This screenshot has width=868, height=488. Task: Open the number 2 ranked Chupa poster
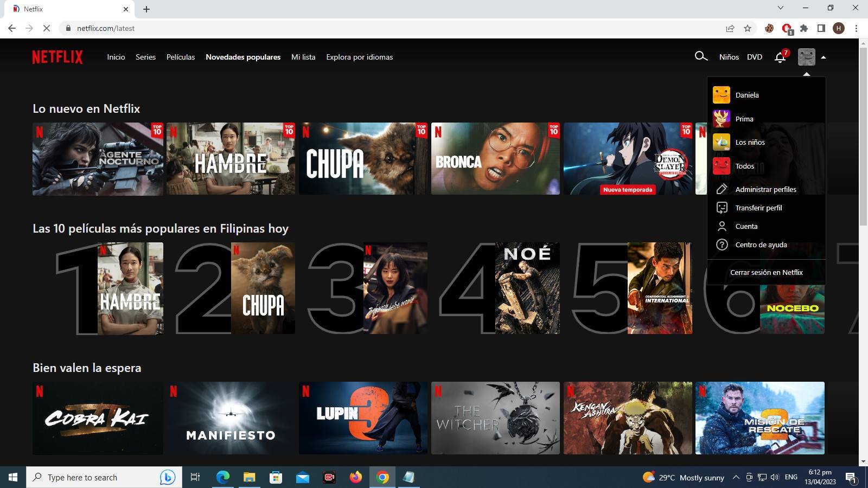263,288
